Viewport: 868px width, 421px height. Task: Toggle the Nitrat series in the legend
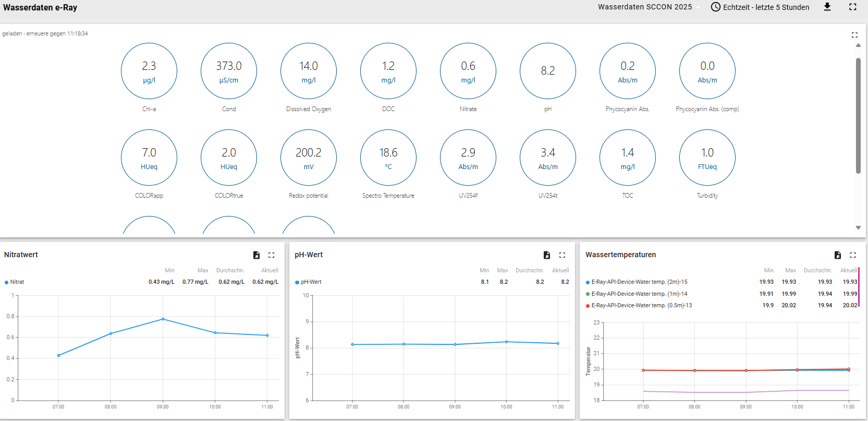pyautogui.click(x=17, y=282)
